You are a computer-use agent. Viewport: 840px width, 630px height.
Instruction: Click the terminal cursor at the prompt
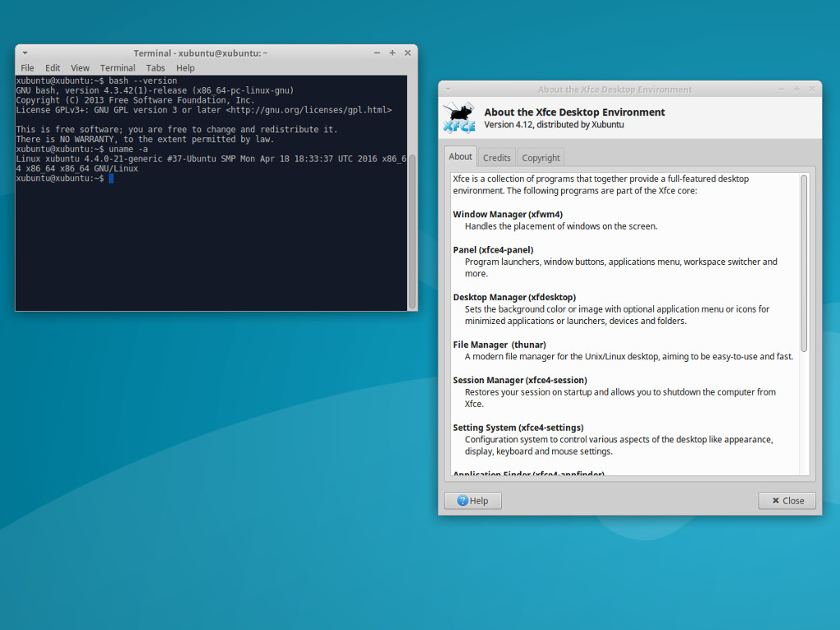111,178
